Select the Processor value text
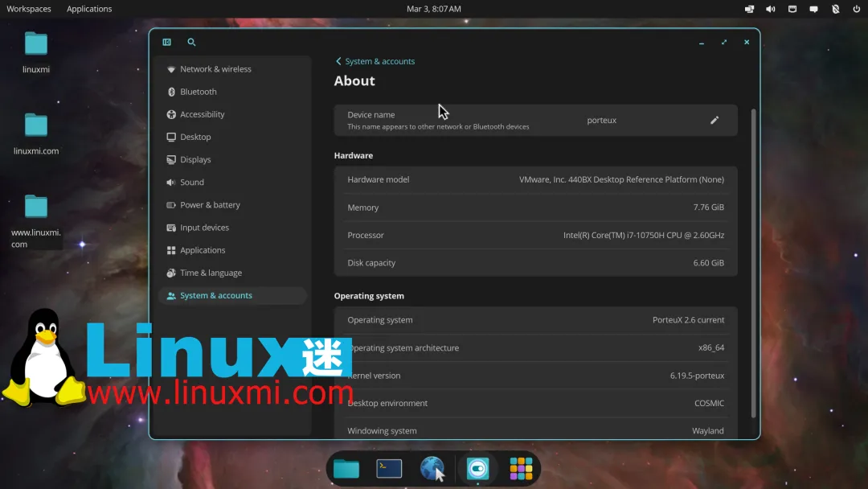Viewport: 868px width, 489px height. point(643,236)
